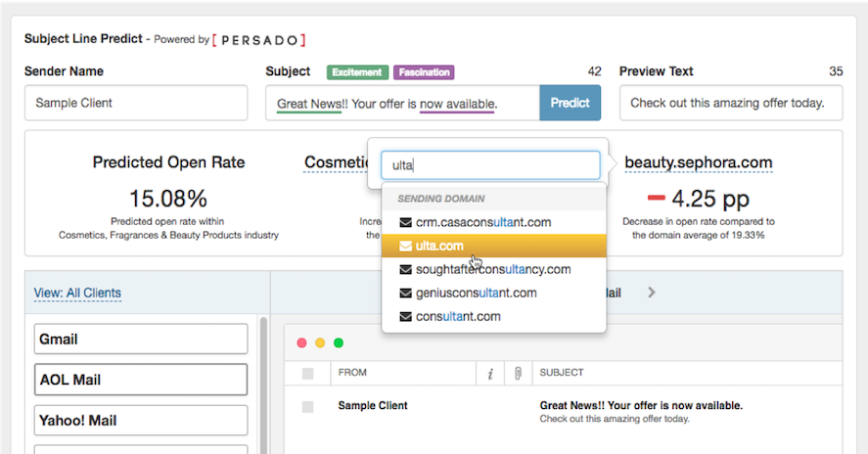Image resolution: width=868 pixels, height=454 pixels.
Task: Click envelope icon beside consultant.com
Action: point(406,317)
